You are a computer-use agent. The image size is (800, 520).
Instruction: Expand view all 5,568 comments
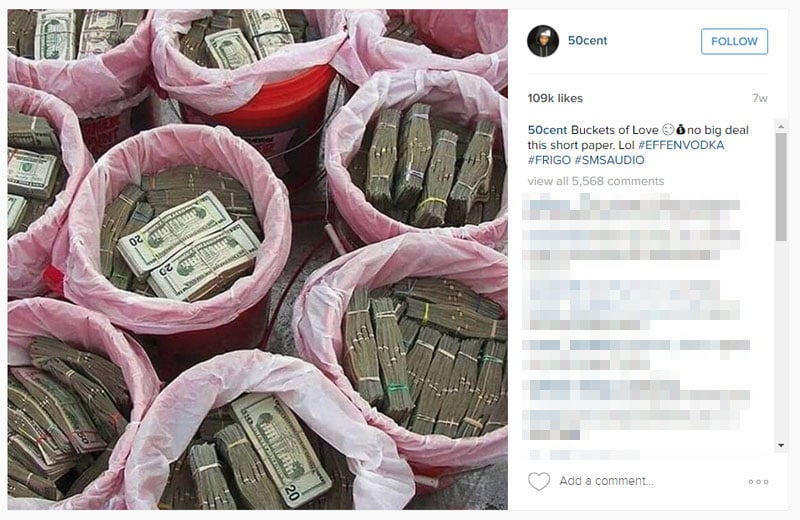[596, 181]
